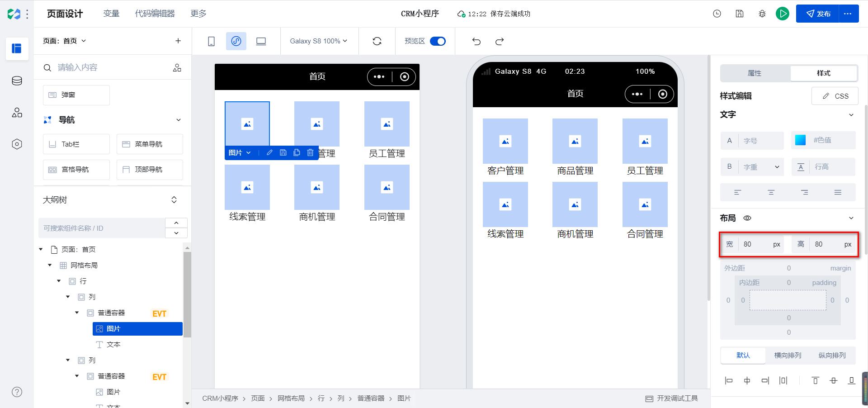The image size is (868, 408).
Task: Click the component library icon beside search
Action: tap(177, 67)
